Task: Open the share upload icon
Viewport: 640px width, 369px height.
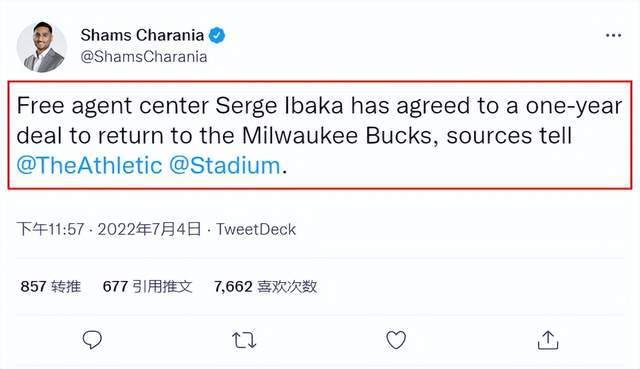Action: tap(548, 340)
